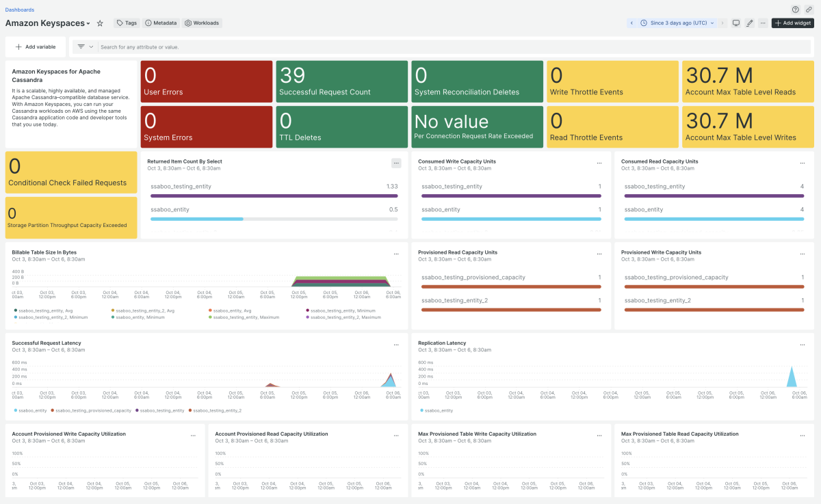Screen dimensions: 821x504
Task: Open Account Provisioned Read Capacity Utilization widget menu
Action: tap(396, 435)
